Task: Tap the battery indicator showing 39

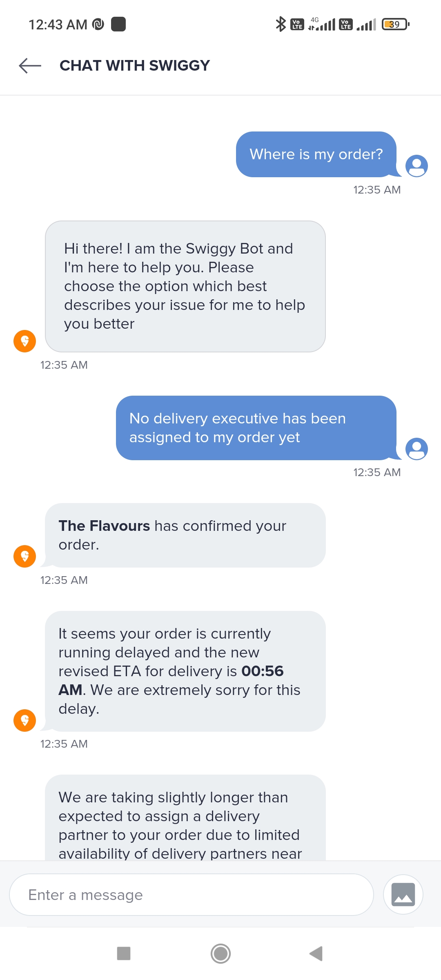Action: 395,24
